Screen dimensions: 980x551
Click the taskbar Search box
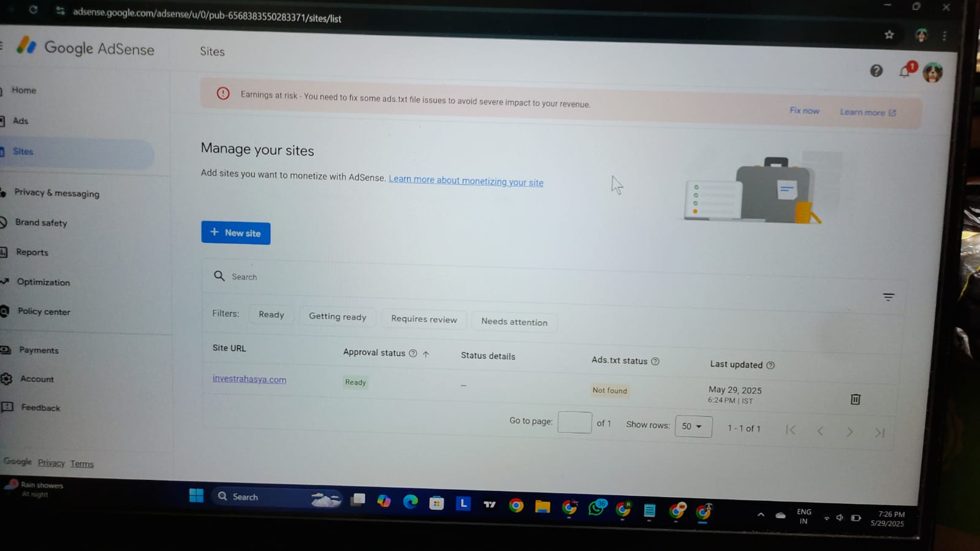pyautogui.click(x=276, y=498)
